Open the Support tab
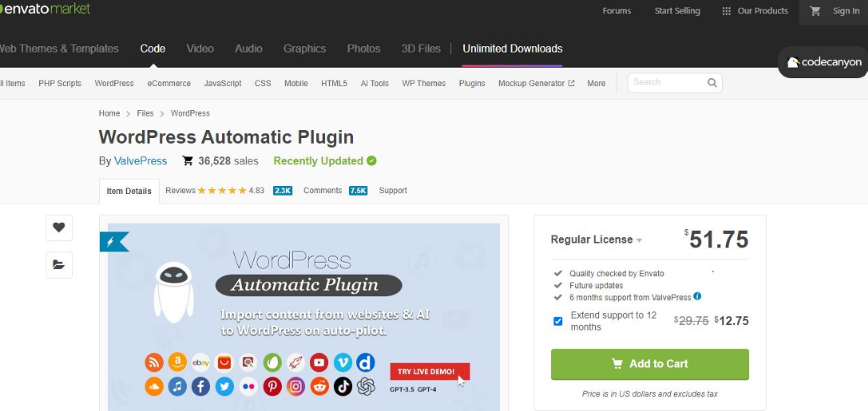The width and height of the screenshot is (868, 411). 393,190
